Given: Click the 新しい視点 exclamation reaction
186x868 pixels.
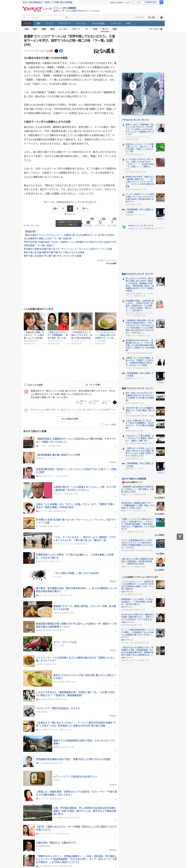Looking at the screenshot, I should (112, 222).
